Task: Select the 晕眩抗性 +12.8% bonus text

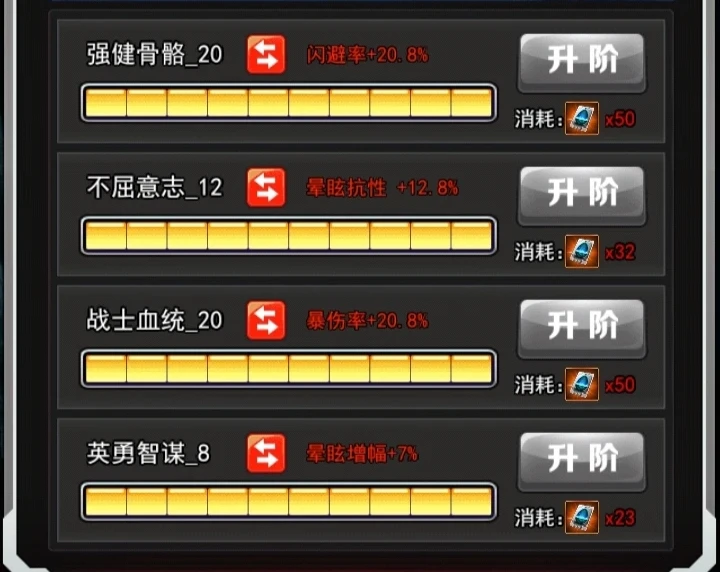Action: [x=382, y=188]
